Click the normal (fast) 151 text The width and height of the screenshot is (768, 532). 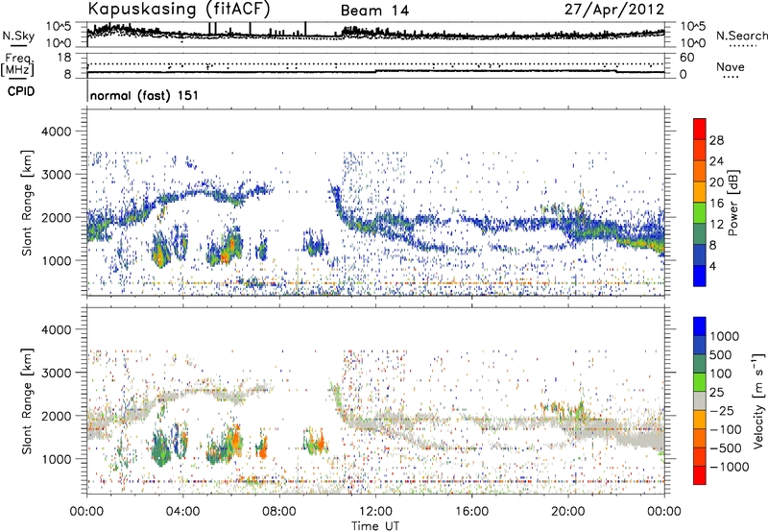pos(145,95)
